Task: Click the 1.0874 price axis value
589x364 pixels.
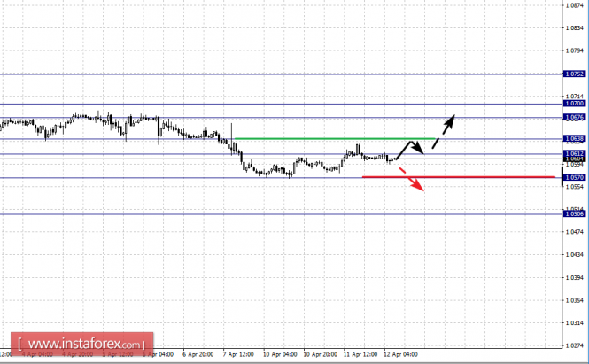Action: pos(574,5)
